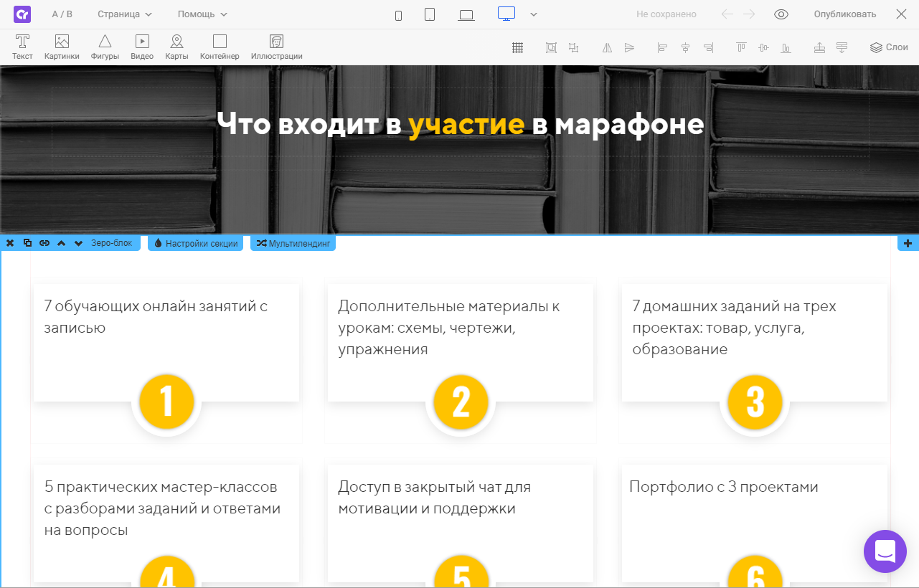Open Мультилендинг section tab

point(293,243)
